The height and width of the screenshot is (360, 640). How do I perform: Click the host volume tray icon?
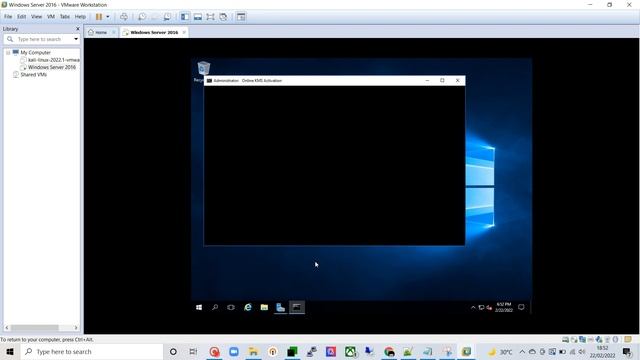[x=582, y=351]
